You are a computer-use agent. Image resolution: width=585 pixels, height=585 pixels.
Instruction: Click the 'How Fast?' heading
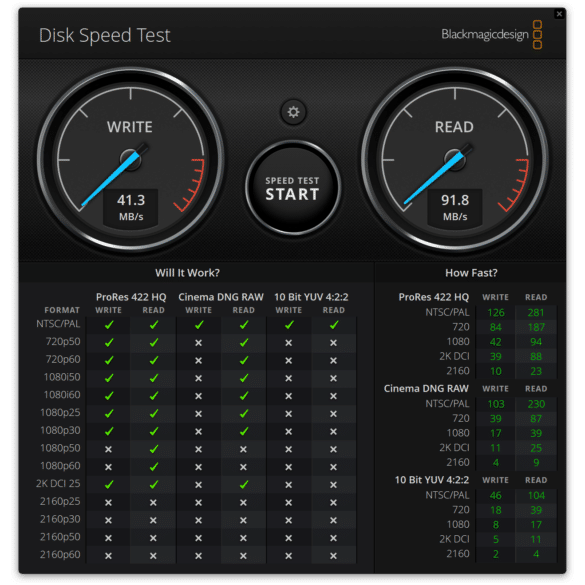point(471,273)
